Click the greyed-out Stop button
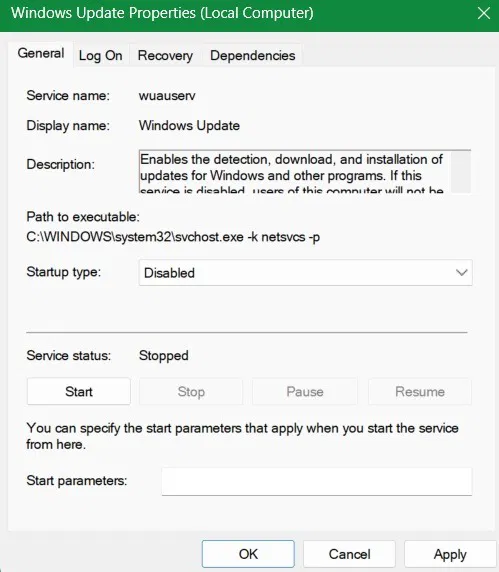 point(191,391)
